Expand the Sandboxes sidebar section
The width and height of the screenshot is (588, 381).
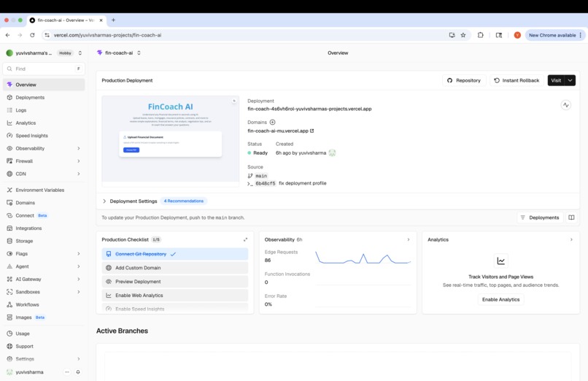point(78,292)
